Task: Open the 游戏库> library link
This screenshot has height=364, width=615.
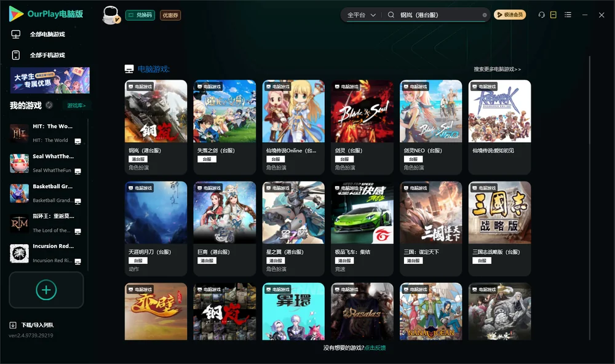Action: 76,106
